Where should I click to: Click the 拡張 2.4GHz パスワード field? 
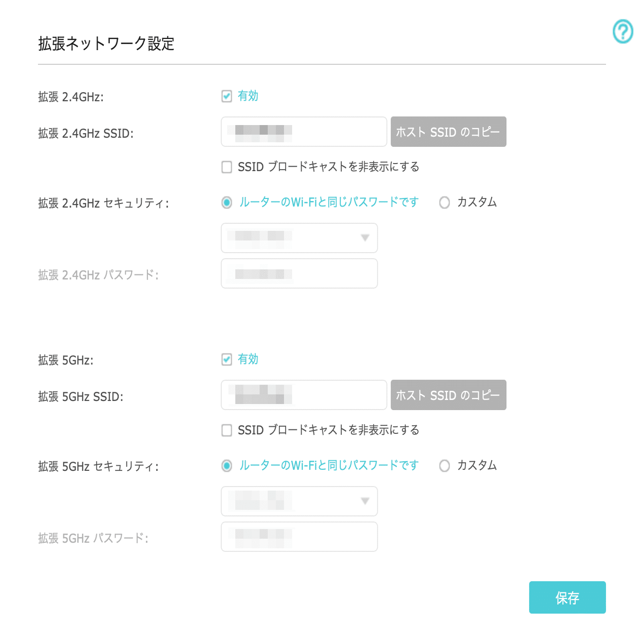pos(299,273)
